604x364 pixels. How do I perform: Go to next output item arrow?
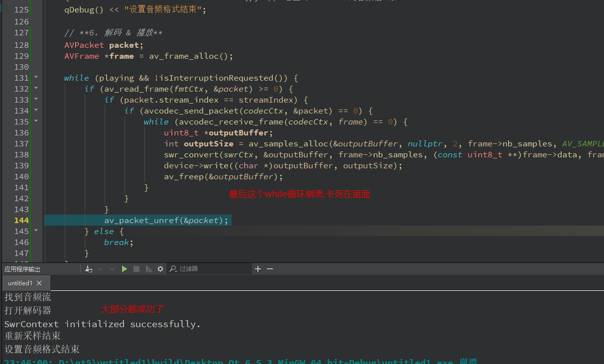tap(112, 269)
